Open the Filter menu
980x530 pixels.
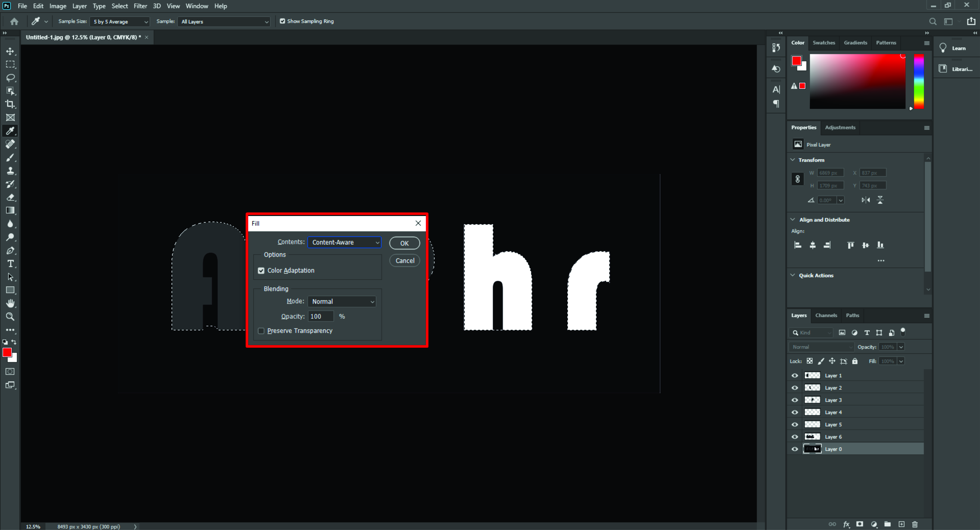point(140,6)
